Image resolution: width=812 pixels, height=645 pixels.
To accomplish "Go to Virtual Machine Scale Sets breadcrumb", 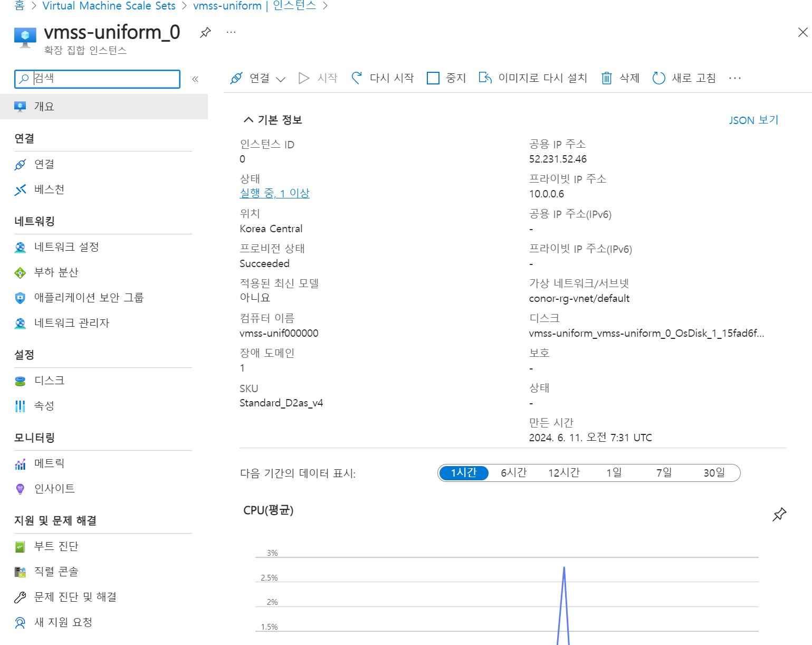I will click(x=109, y=6).
